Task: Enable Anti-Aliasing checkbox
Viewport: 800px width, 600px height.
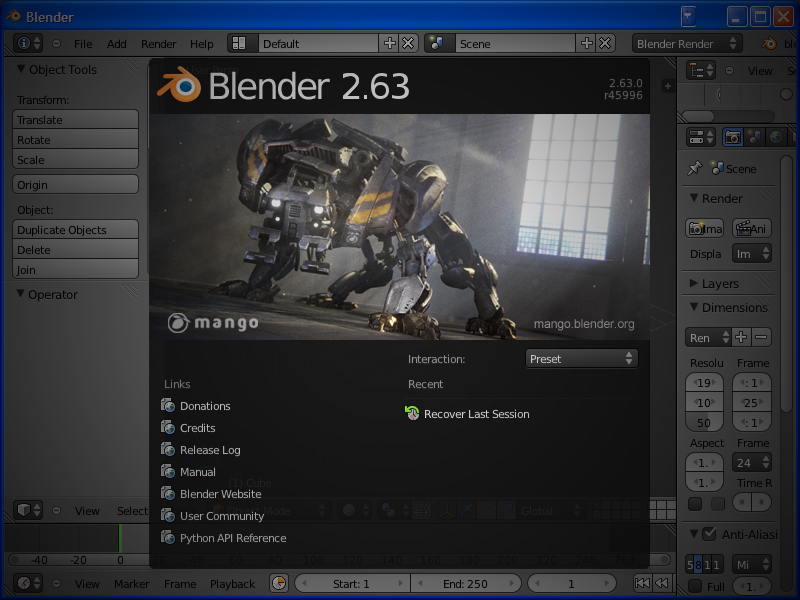Action: point(709,534)
